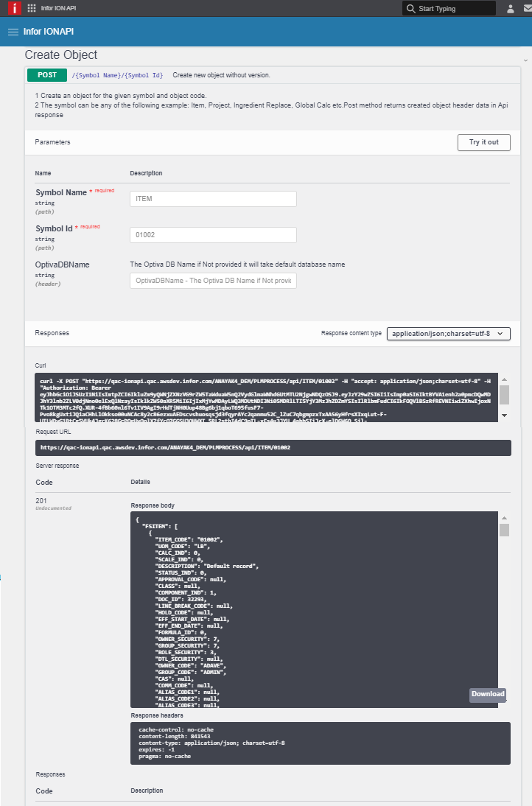The height and width of the screenshot is (806, 532).
Task: Edit the Symbol Name ITEM field
Action: tap(213, 199)
